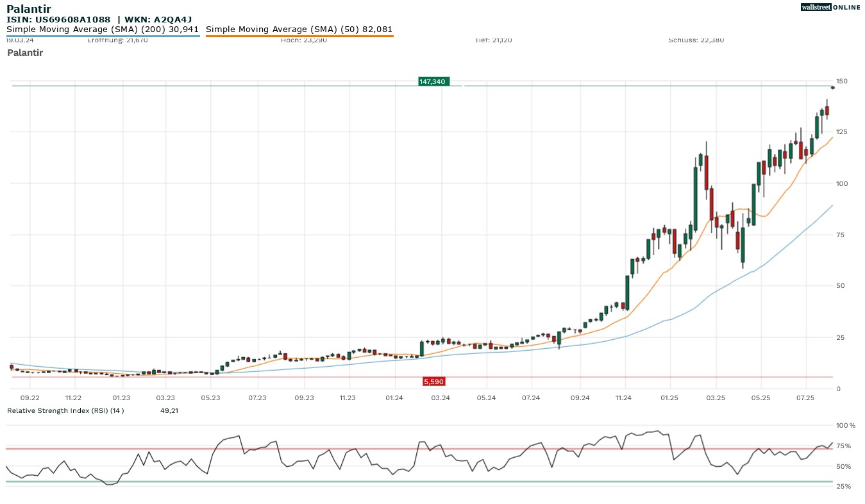Click the 09.23 date axis label
Image resolution: width=865 pixels, height=504 pixels.
304,398
